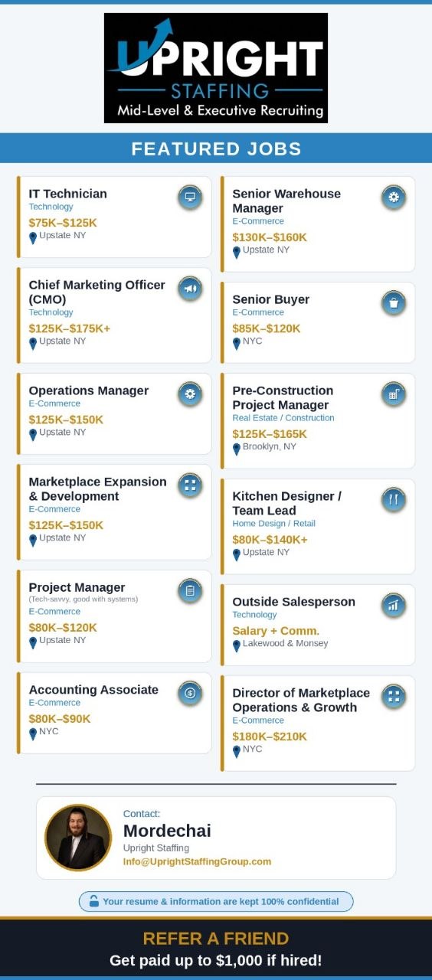Click the grid icon on Director of Marketplace Operations card
Viewport: 432px width, 980px height.
click(394, 697)
